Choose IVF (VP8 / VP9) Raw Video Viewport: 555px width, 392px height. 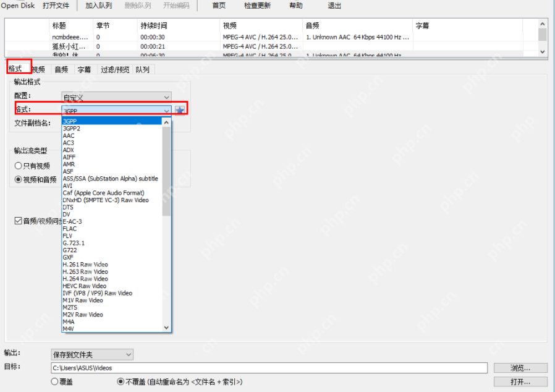tap(112, 293)
